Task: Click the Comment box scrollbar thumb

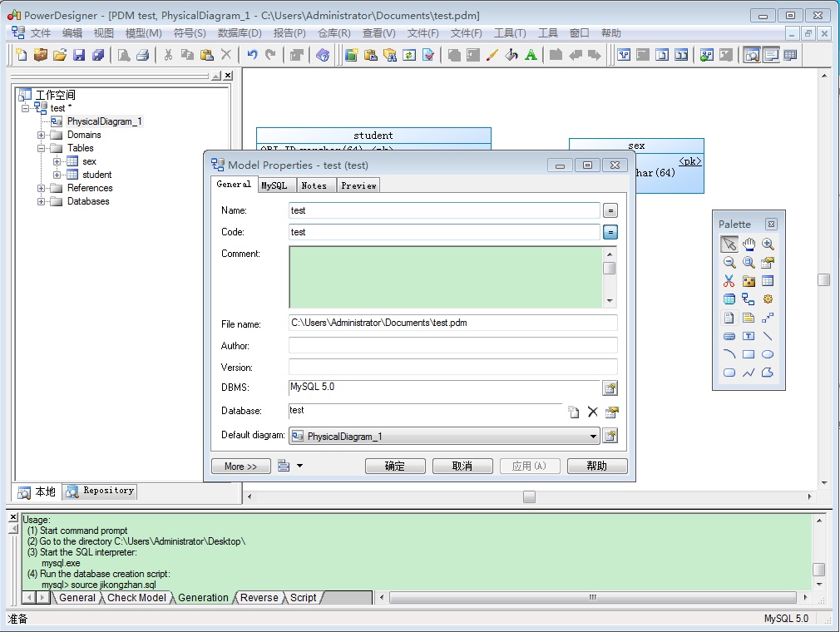Action: point(609,268)
